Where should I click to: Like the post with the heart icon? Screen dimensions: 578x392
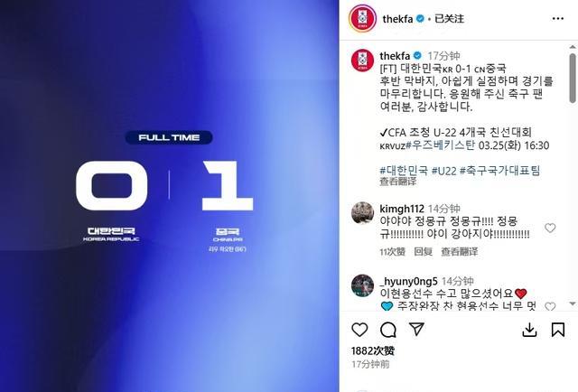[x=359, y=330]
